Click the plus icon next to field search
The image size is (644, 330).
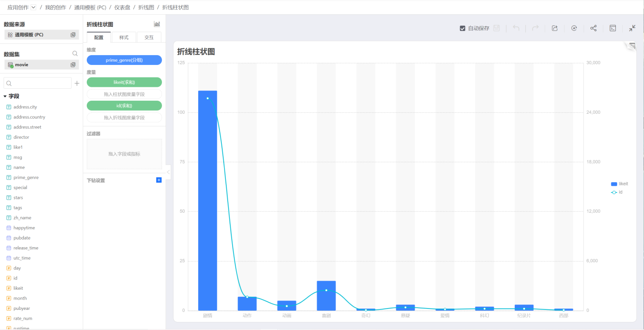pos(77,83)
